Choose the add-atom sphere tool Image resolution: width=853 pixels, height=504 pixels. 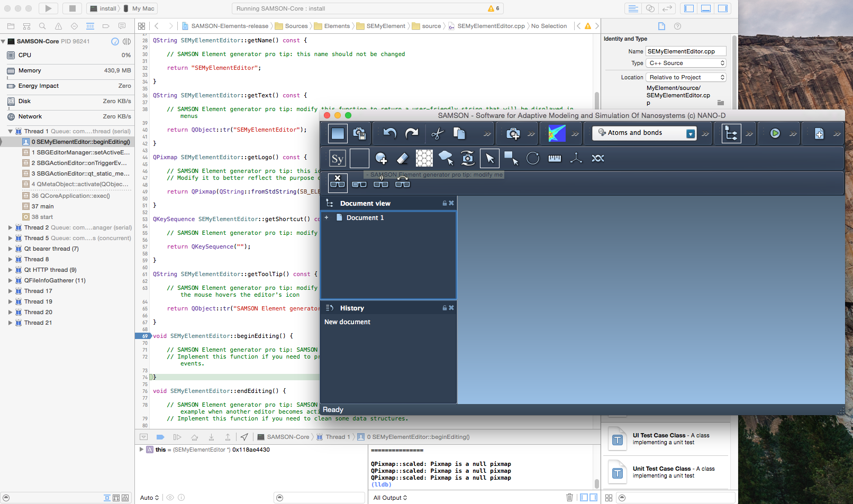click(x=382, y=158)
